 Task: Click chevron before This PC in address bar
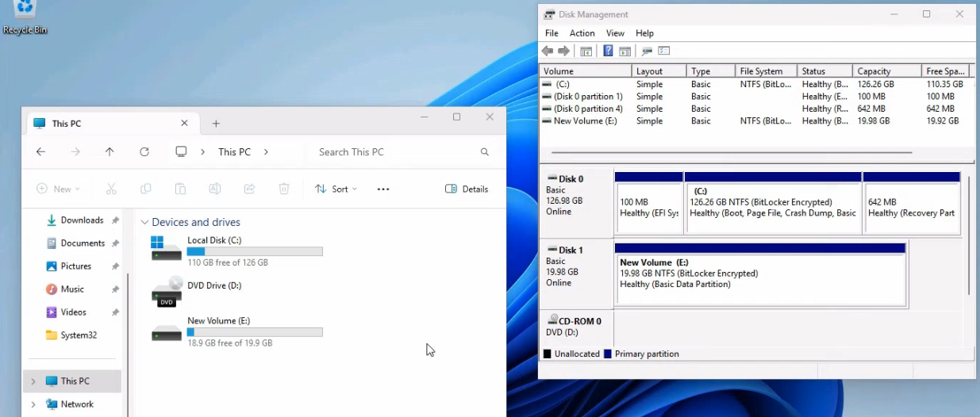coord(203,151)
